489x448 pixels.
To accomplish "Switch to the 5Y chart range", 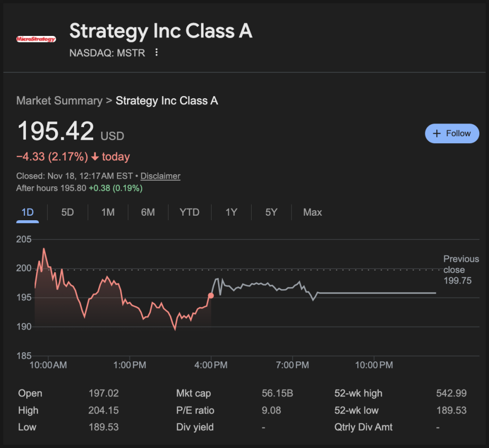I will click(x=271, y=212).
